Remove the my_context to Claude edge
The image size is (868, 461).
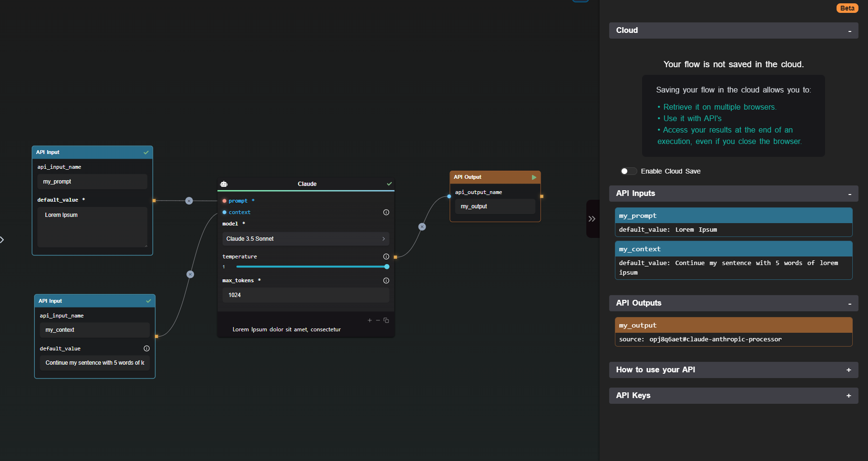[x=190, y=274]
